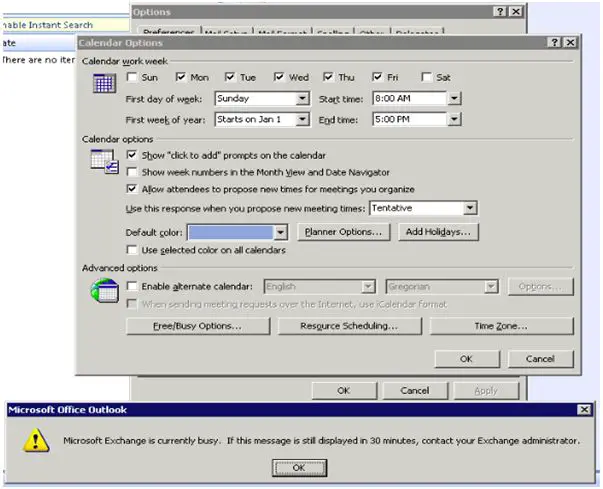
Task: Click the calendar work week grid icon
Action: pyautogui.click(x=105, y=83)
